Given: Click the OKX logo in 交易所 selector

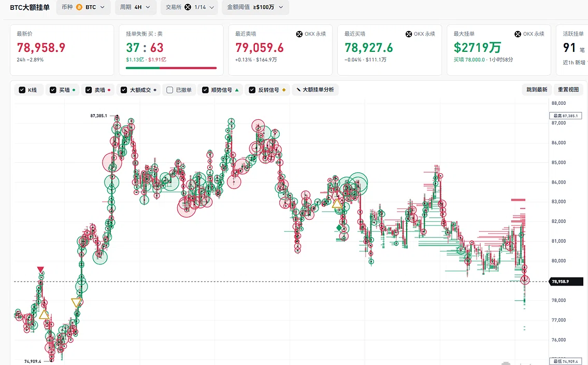Looking at the screenshot, I should (x=188, y=7).
